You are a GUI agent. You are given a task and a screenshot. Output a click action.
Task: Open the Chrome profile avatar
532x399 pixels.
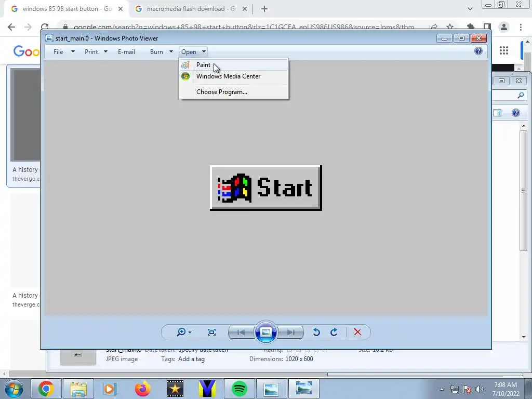point(504,27)
